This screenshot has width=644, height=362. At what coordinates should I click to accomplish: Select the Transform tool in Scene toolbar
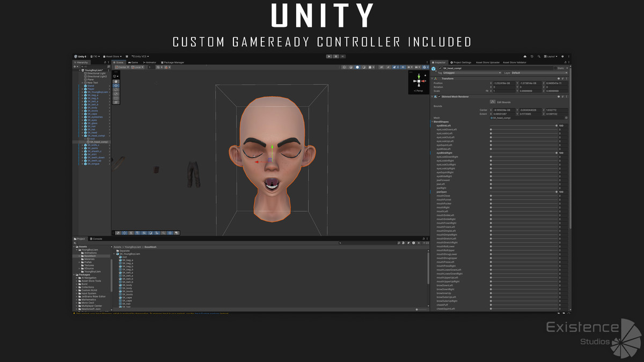coord(116,102)
